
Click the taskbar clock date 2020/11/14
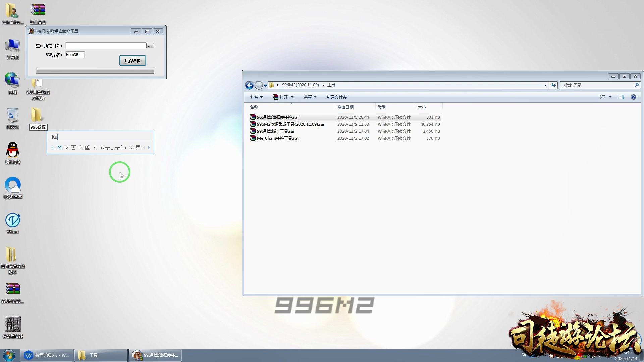tap(626, 359)
